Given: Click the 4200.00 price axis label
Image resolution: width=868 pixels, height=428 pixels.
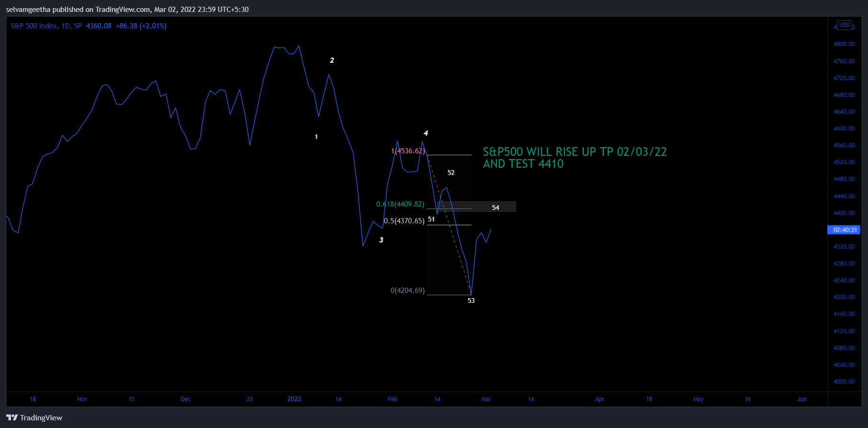Looking at the screenshot, I should (x=844, y=297).
